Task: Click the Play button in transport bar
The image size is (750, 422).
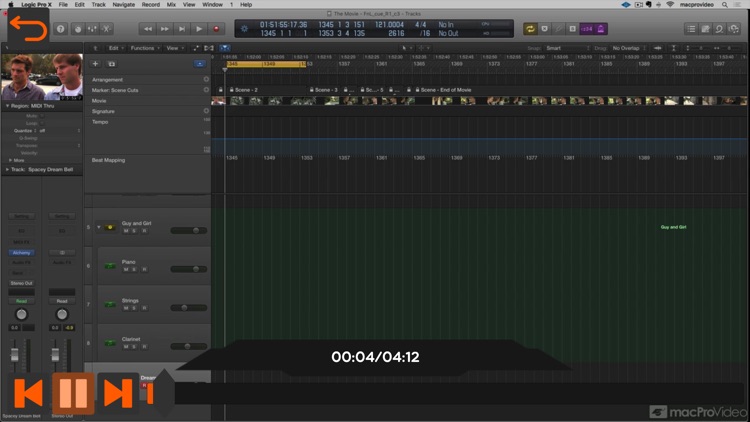Action: click(199, 29)
